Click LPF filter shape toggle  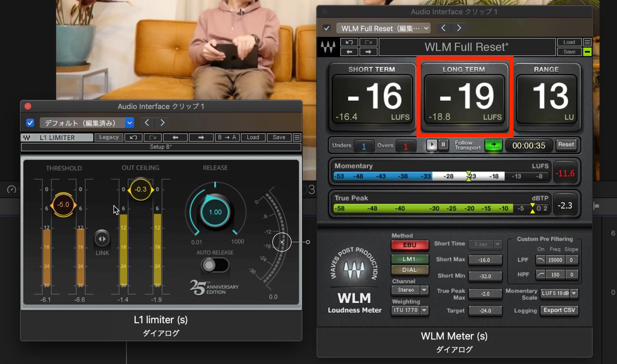pos(540,260)
